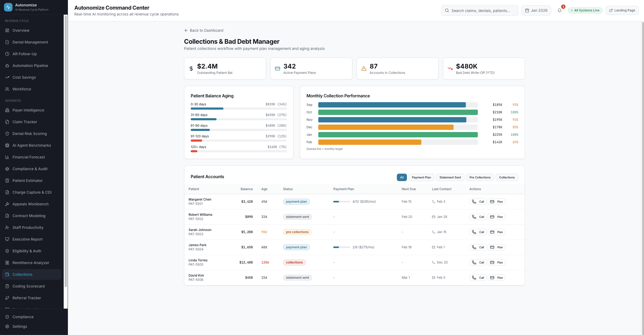
Task: Click the Automation Pipeline robot icon
Action: (7, 66)
